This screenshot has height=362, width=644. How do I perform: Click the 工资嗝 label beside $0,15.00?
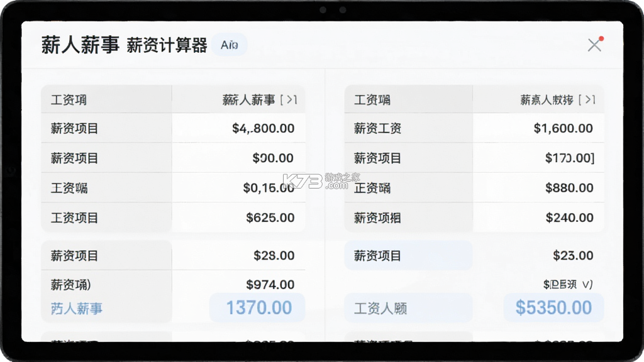pyautogui.click(x=69, y=188)
